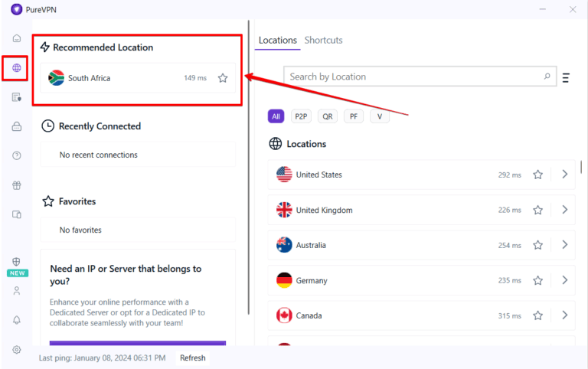
Task: Open the help question mark icon in the sidebar
Action: tap(17, 155)
